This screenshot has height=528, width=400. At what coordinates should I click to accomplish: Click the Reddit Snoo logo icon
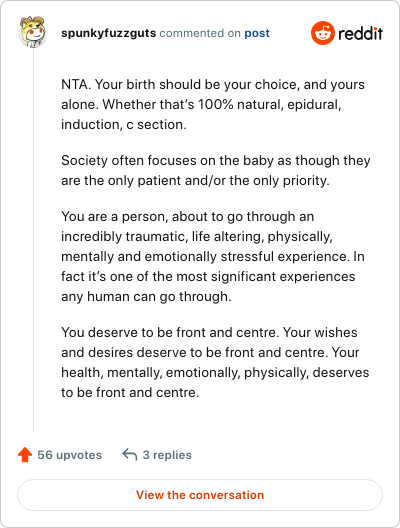323,33
